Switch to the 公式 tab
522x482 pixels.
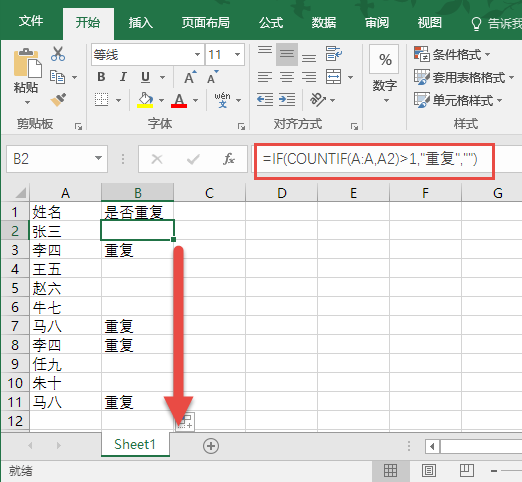[271, 23]
